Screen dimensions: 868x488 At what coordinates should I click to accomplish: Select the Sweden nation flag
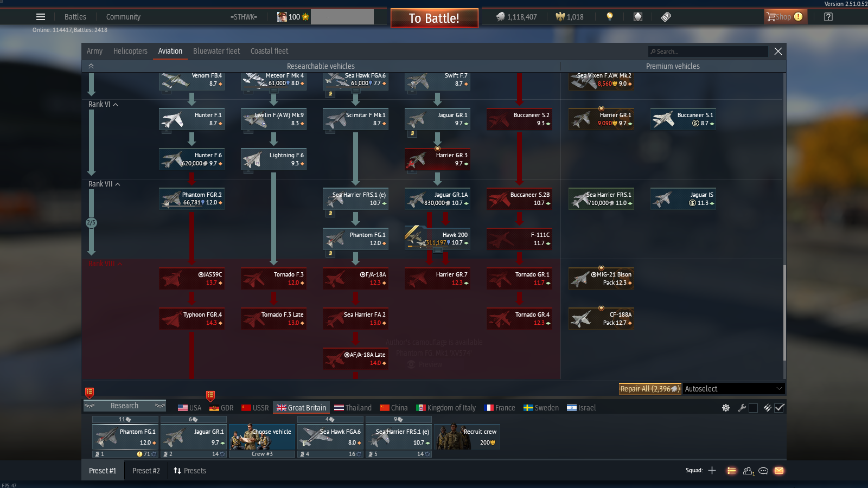(x=541, y=408)
